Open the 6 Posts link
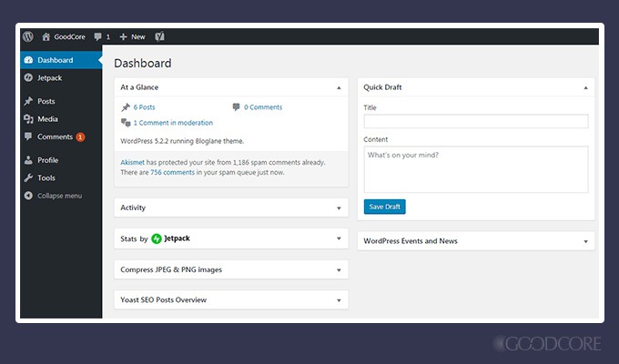 [x=144, y=107]
